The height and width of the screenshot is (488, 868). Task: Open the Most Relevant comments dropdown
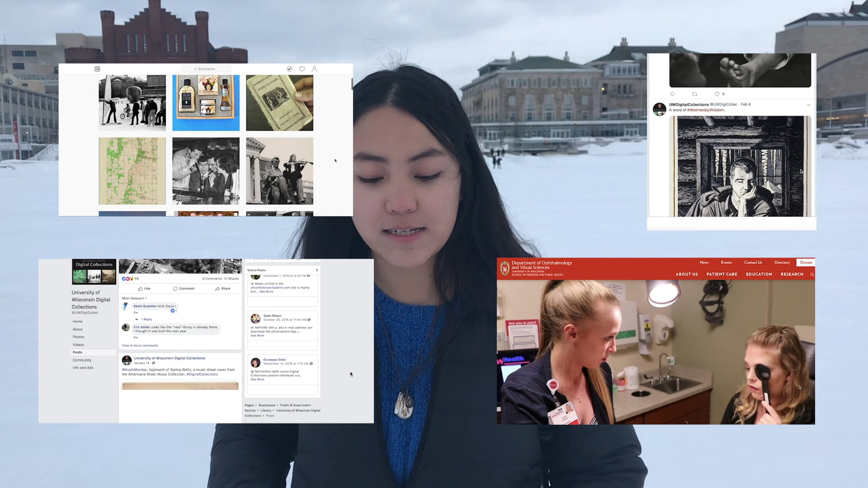(x=134, y=298)
